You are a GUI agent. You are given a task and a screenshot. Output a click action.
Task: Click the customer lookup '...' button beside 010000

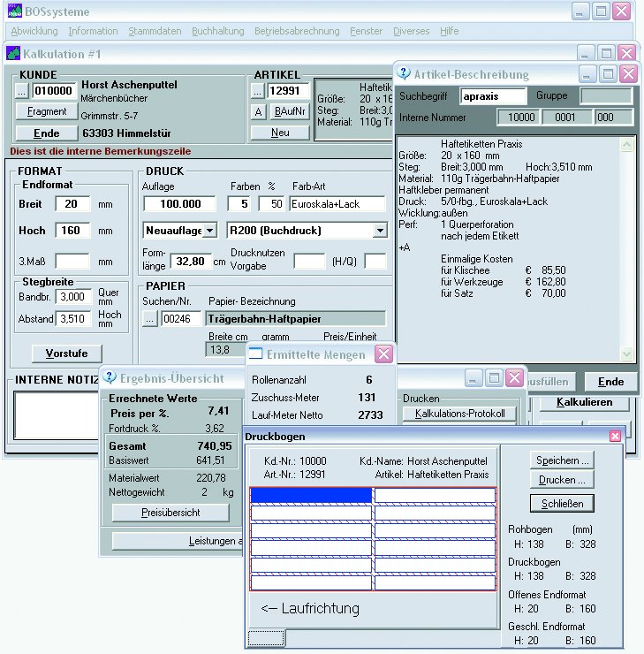[x=23, y=91]
